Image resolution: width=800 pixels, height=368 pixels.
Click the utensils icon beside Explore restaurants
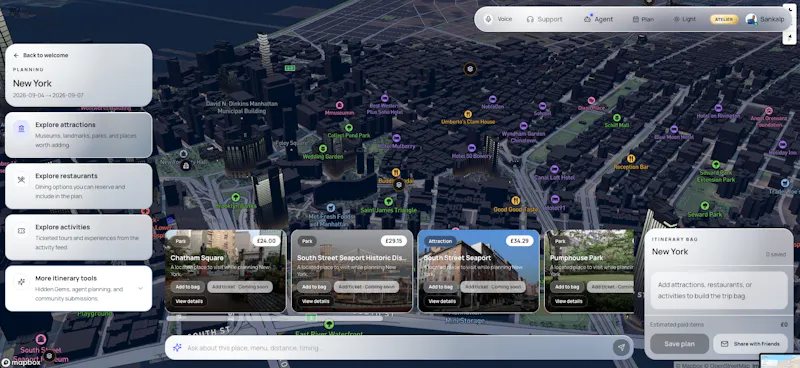tap(21, 180)
